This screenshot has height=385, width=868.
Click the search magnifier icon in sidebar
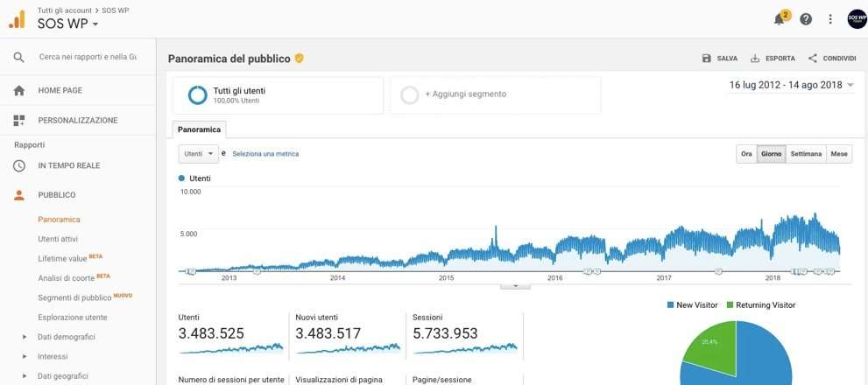tap(18, 58)
